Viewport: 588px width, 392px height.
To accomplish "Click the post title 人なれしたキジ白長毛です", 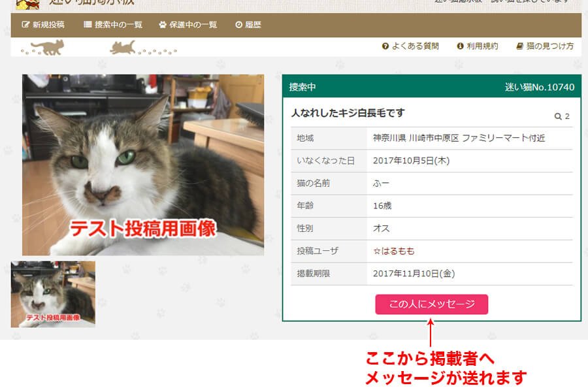I will point(348,113).
